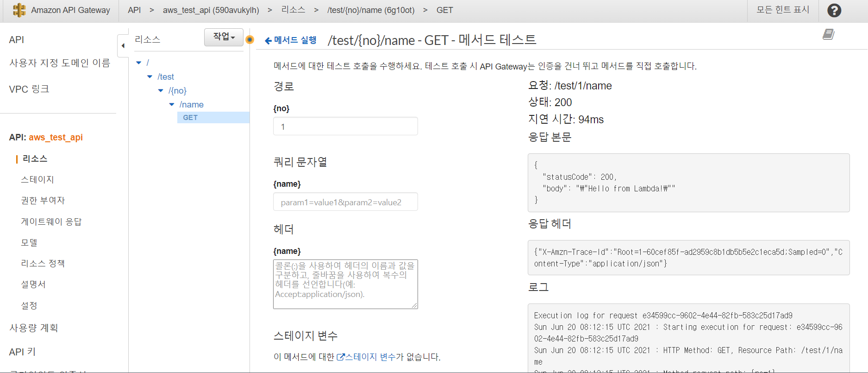Select the /test resource

pos(166,76)
